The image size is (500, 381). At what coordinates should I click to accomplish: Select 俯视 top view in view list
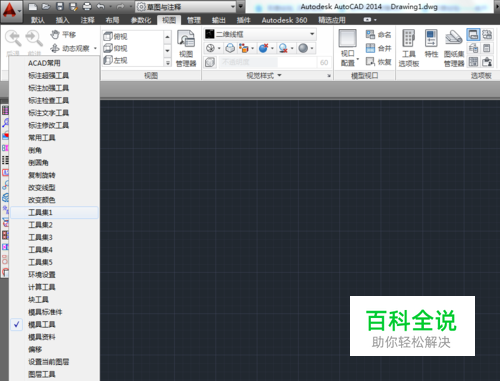click(115, 36)
